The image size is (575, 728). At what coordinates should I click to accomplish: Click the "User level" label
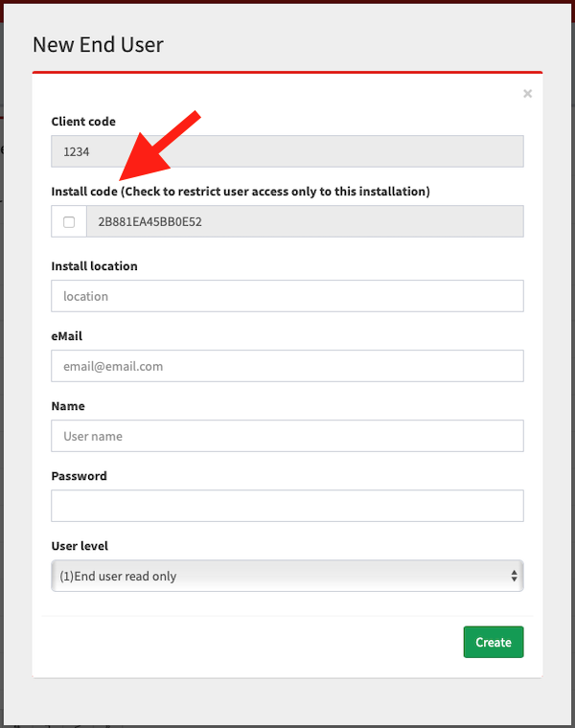[x=80, y=546]
